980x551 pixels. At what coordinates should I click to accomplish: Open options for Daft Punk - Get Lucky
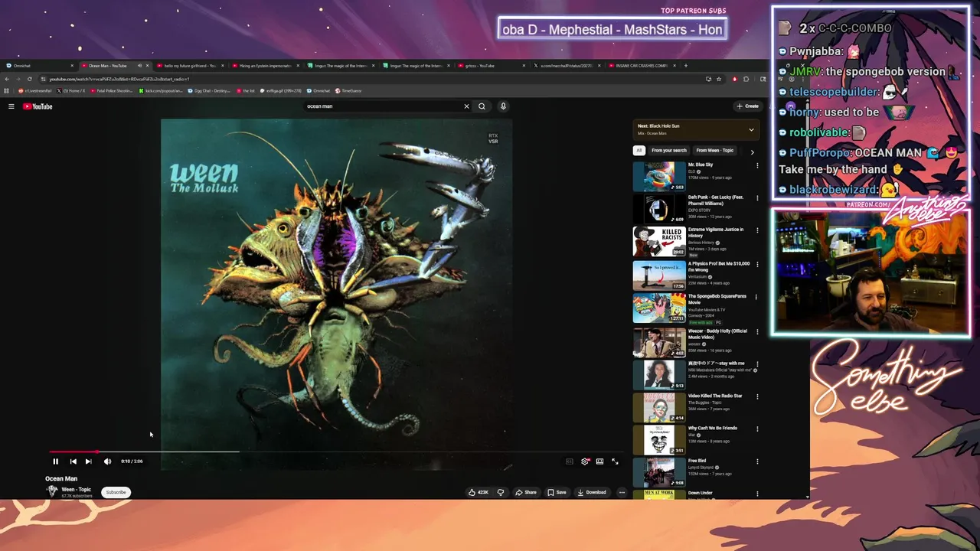757,198
